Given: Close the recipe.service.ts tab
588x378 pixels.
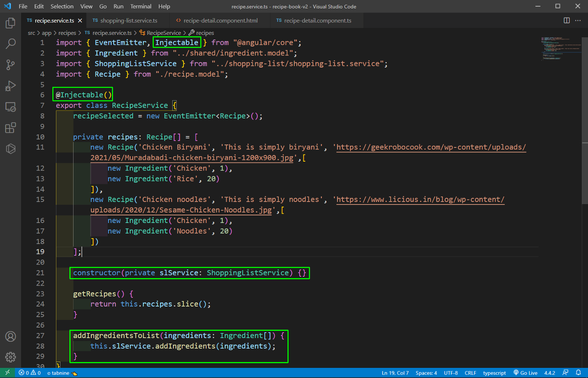Looking at the screenshot, I should [80, 21].
